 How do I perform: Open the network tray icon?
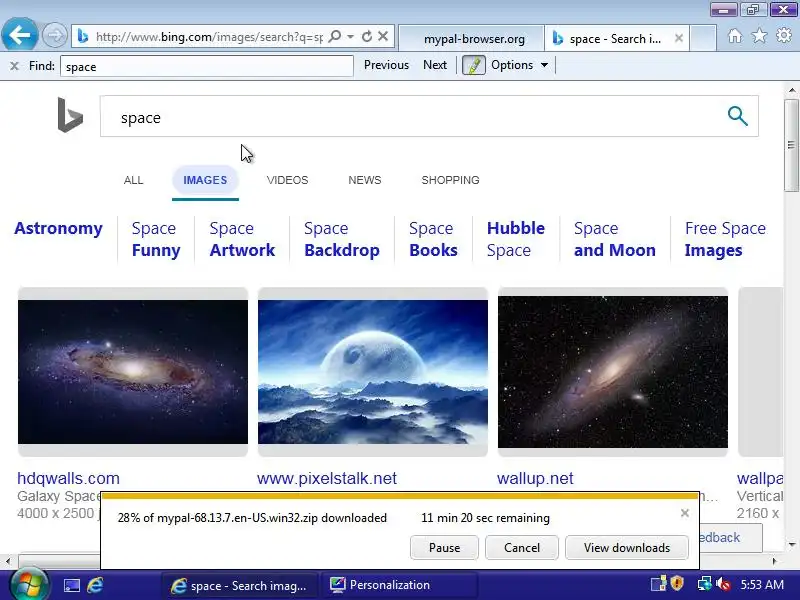(x=705, y=584)
